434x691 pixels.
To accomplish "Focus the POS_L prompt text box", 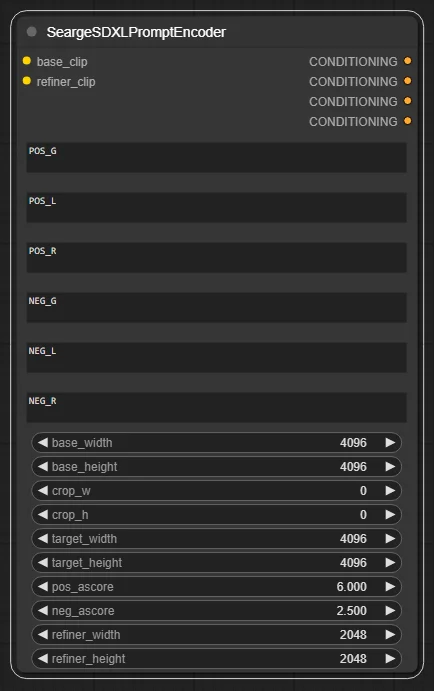I will point(216,207).
